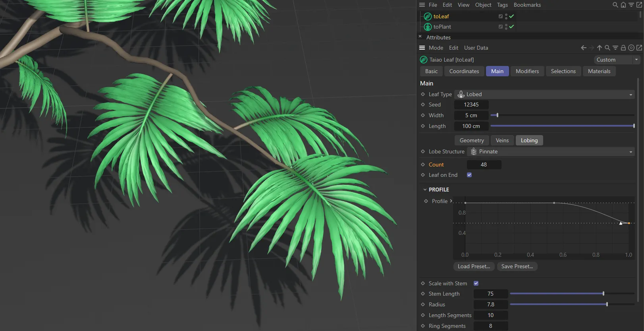The height and width of the screenshot is (331, 644).
Task: Open the Leaf Type dropdown
Action: [544, 94]
